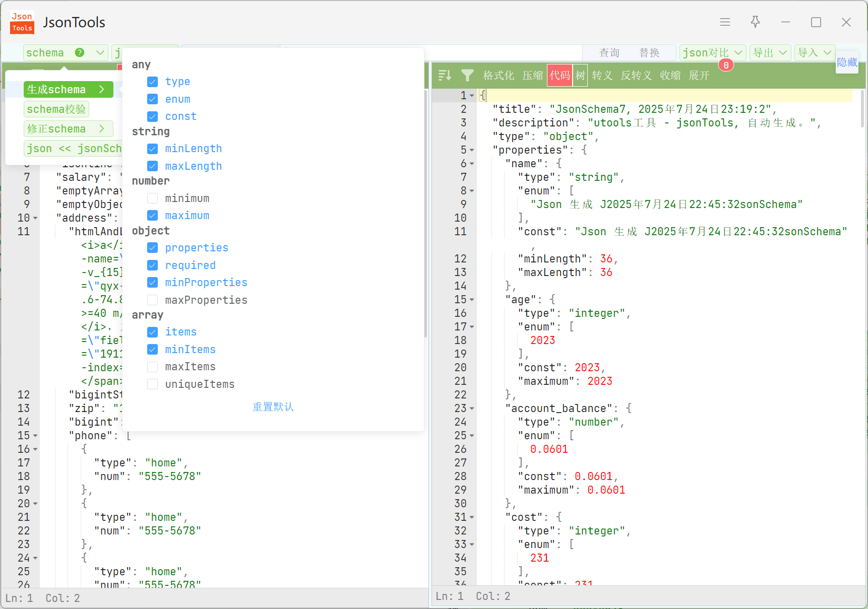This screenshot has width=868, height=609.
Task: Click the options popup scrollbar
Action: coord(425,214)
